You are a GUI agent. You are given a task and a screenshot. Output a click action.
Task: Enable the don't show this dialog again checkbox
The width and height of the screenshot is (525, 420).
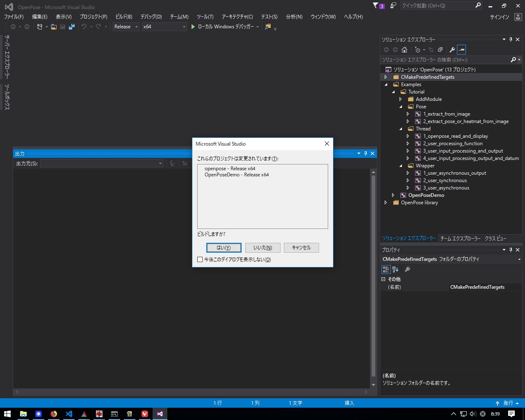point(200,259)
